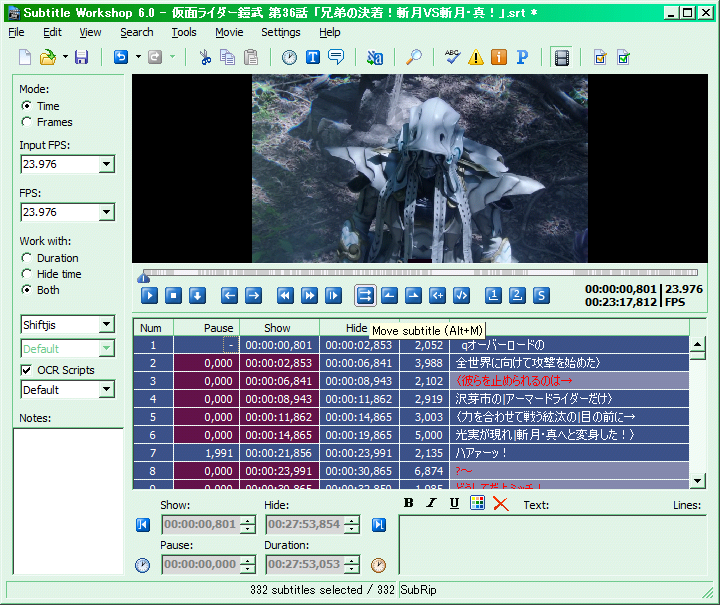The width and height of the screenshot is (720, 605).
Task: Click the speech bubble subtitle icon
Action: (336, 57)
